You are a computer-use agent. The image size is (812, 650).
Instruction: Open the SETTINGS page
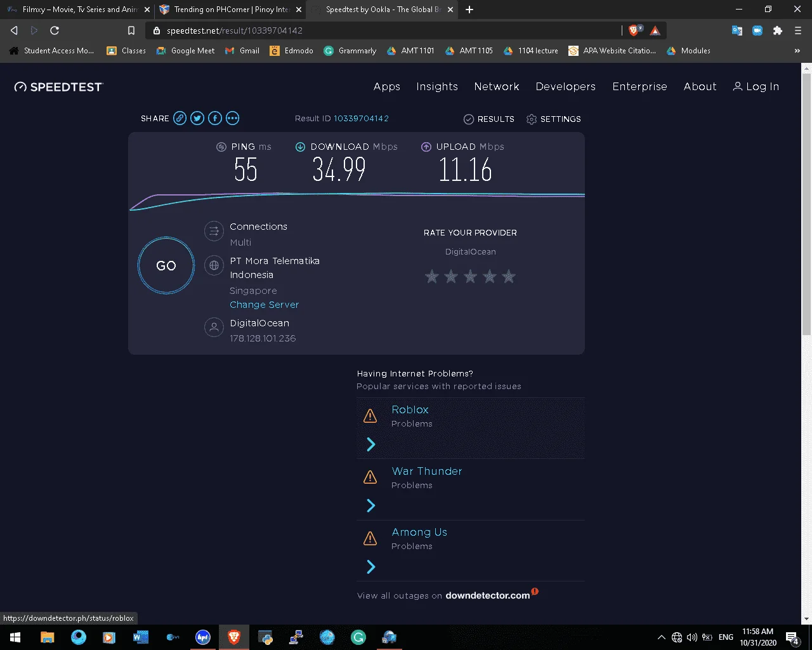[x=554, y=119]
